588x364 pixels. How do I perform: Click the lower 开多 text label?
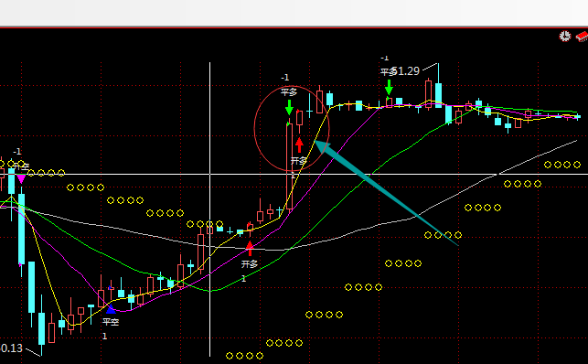(x=250, y=264)
